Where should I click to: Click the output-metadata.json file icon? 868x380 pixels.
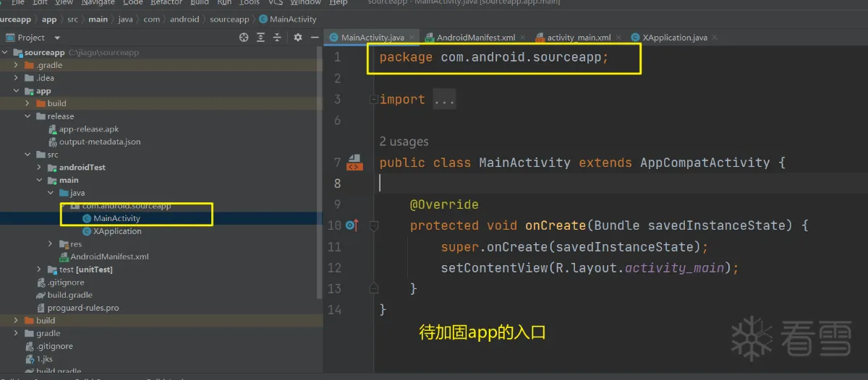pos(53,142)
